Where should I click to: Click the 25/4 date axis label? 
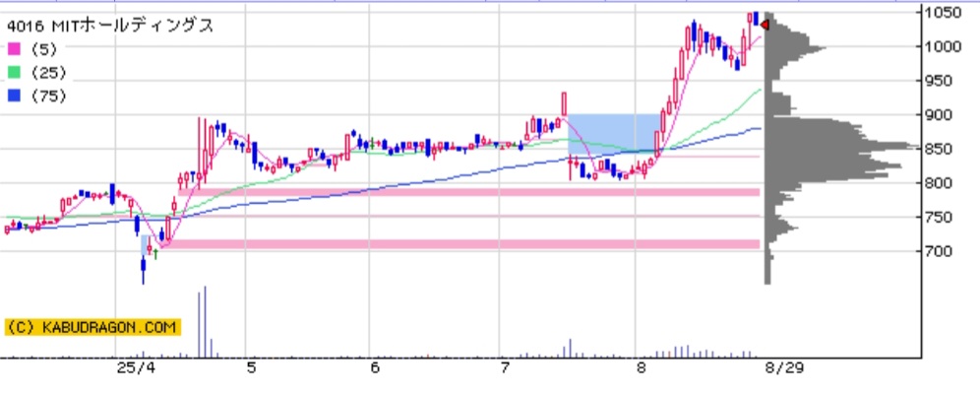pyautogui.click(x=134, y=368)
